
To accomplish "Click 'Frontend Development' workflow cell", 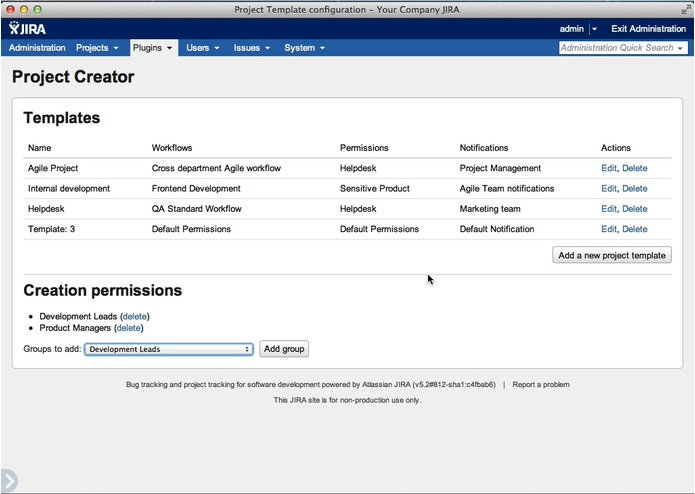I will [x=196, y=189].
